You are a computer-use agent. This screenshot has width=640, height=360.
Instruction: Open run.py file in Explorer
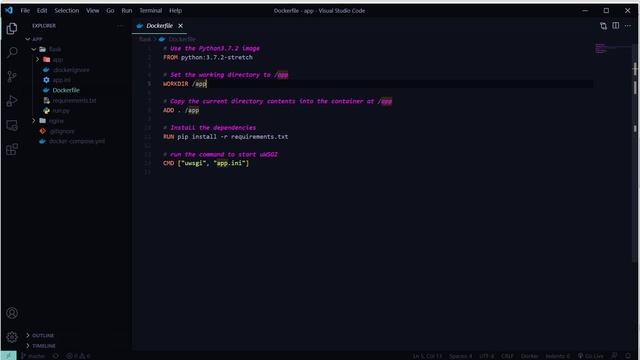(61, 111)
